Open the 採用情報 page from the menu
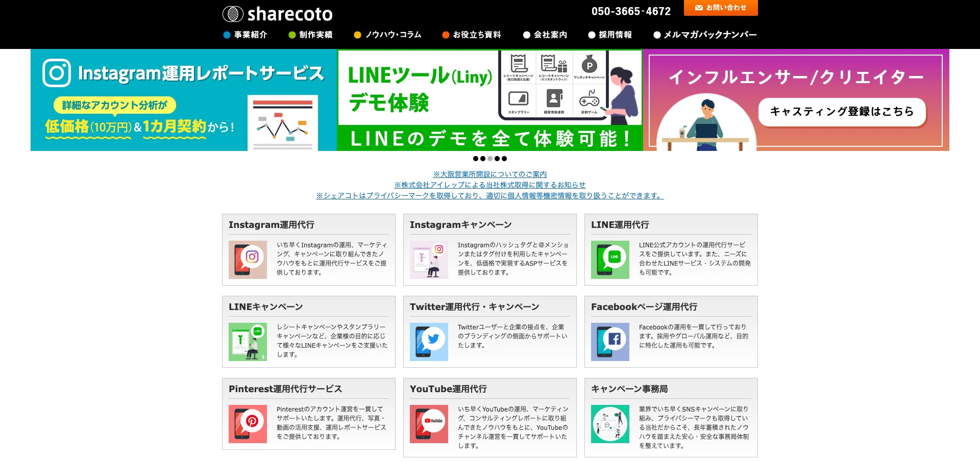Image resolution: width=980 pixels, height=462 pixels. pyautogui.click(x=610, y=35)
